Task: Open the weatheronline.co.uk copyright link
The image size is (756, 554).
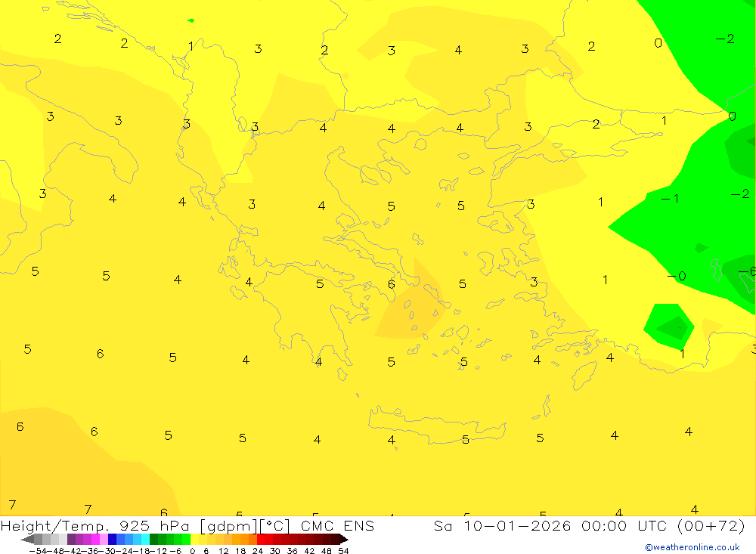Action: [692, 547]
